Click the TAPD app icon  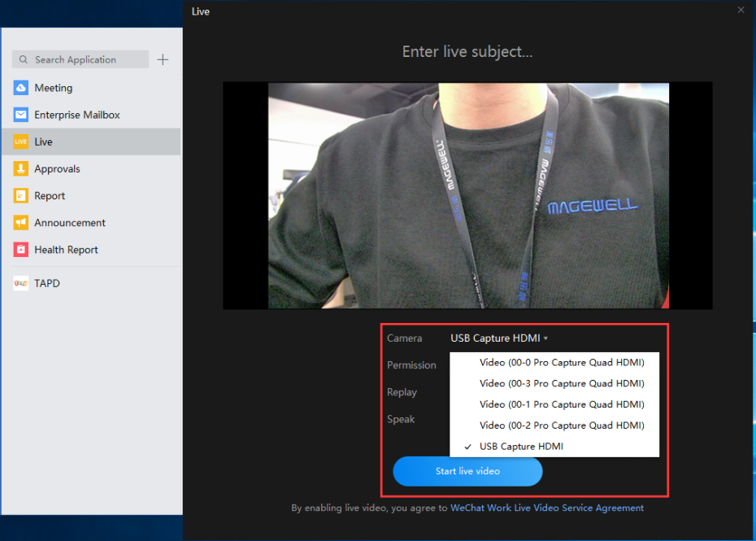(x=21, y=283)
